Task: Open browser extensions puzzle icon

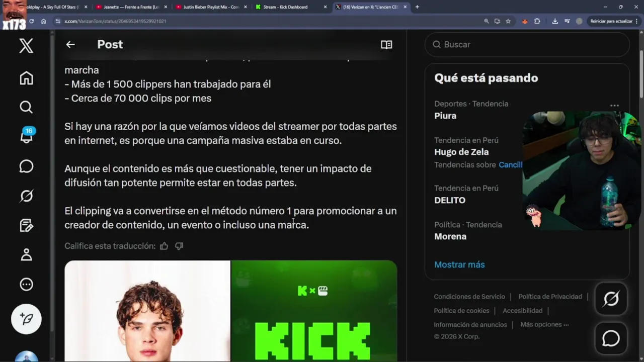Action: pos(537,21)
